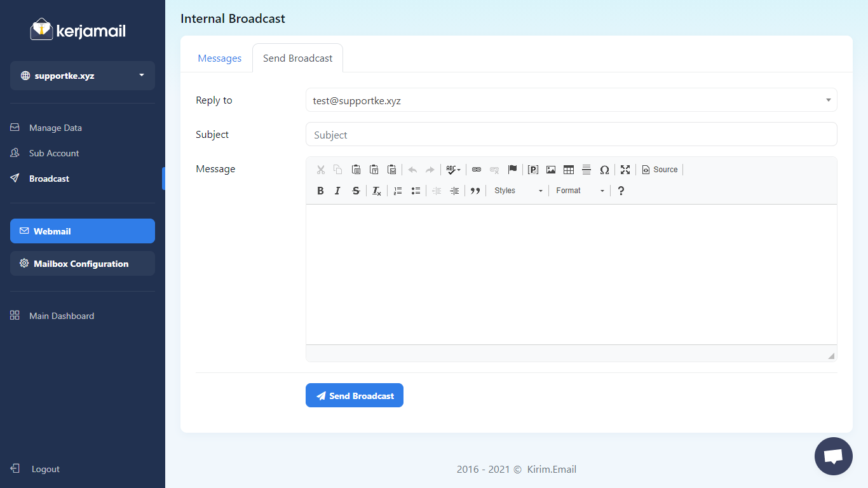868x488 pixels.
Task: Click the decrease indent icon
Action: [437, 191]
